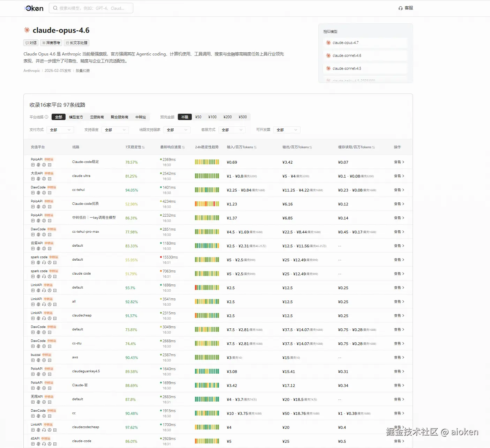The width and height of the screenshot is (490, 448).
Task: Open the 支付方式 dropdown
Action: point(60,130)
